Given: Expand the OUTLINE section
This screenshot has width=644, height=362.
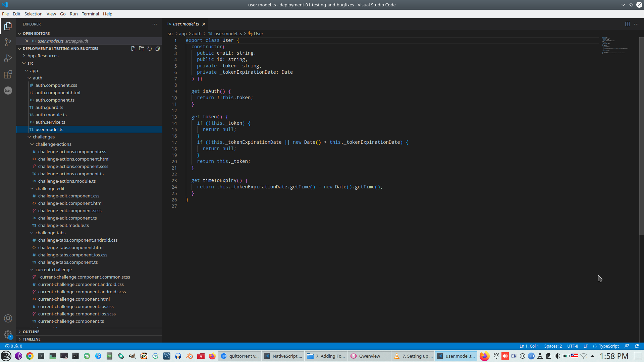Looking at the screenshot, I should point(31,332).
